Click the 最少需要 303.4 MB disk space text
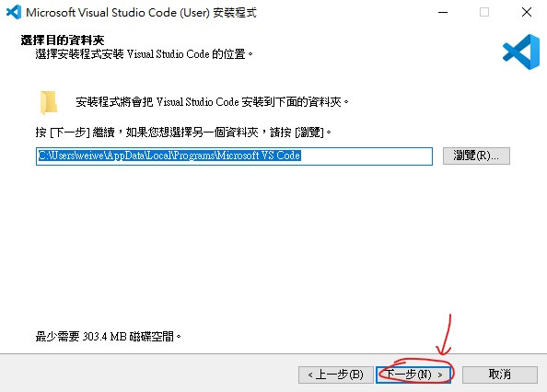547x392 pixels. pyautogui.click(x=108, y=337)
